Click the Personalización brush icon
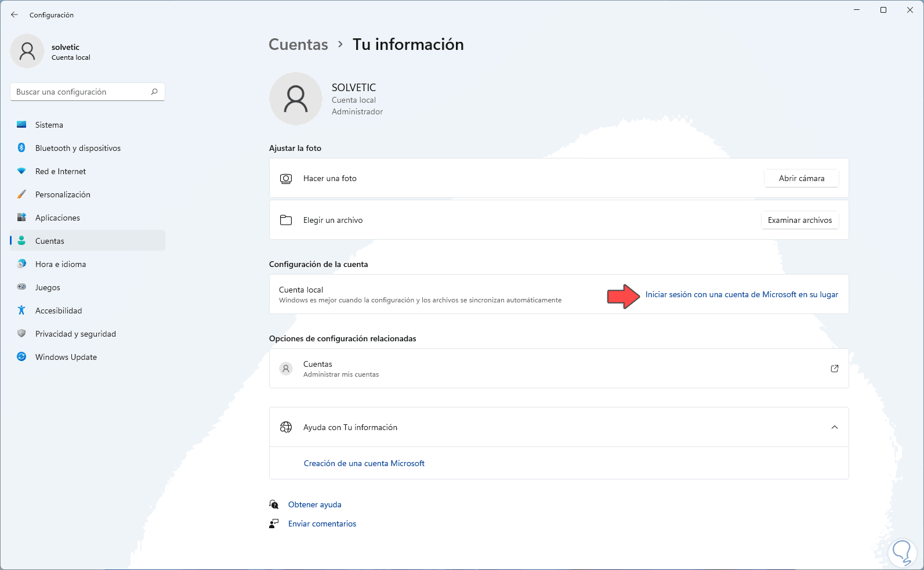 coord(21,194)
